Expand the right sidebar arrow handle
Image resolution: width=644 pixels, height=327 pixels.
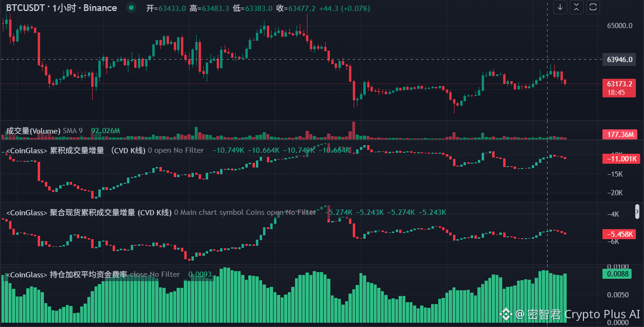[637, 211]
